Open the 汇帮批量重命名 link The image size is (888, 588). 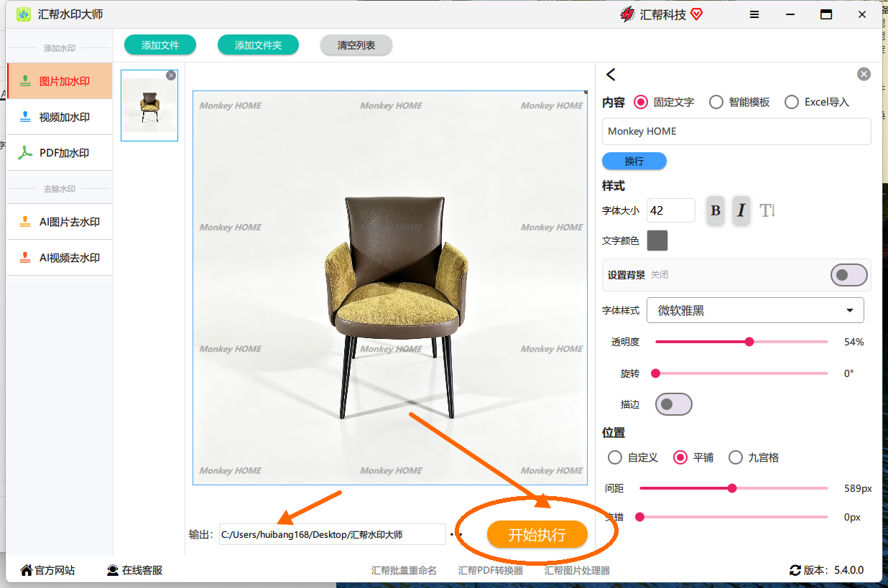pyautogui.click(x=404, y=570)
